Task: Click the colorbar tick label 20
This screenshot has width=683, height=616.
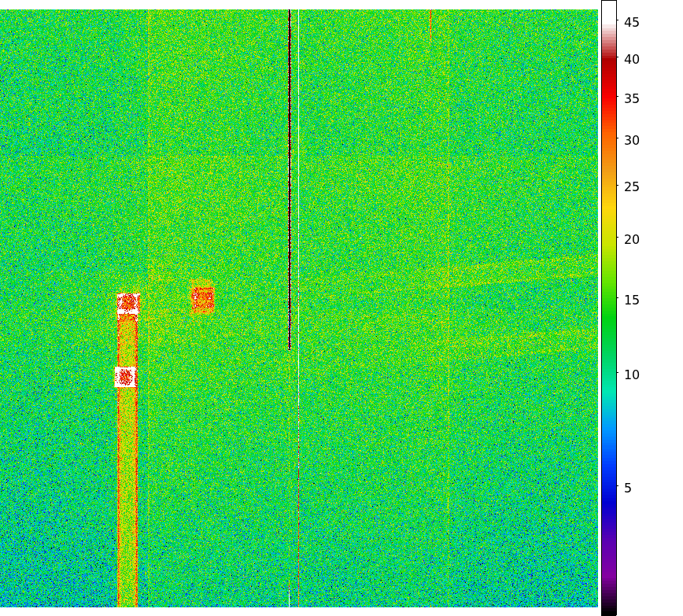Action: (x=632, y=239)
